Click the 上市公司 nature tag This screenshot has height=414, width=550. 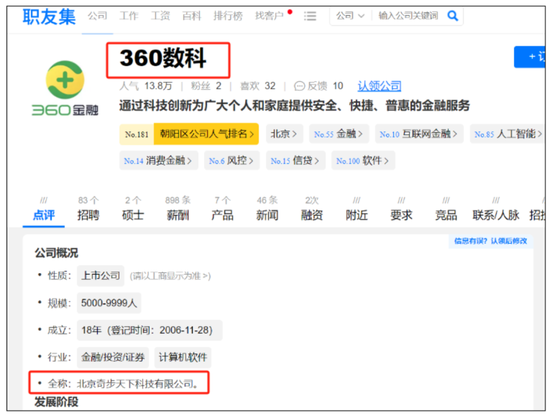(101, 276)
